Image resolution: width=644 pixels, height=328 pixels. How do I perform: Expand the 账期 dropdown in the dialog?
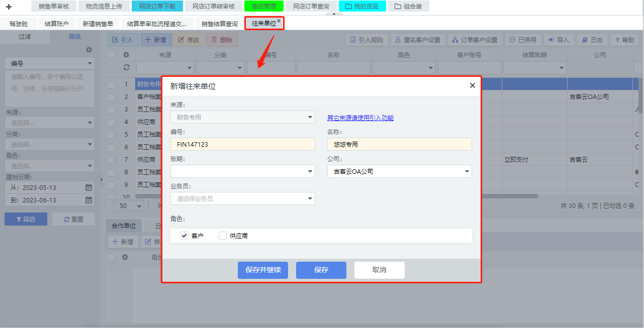coord(243,171)
